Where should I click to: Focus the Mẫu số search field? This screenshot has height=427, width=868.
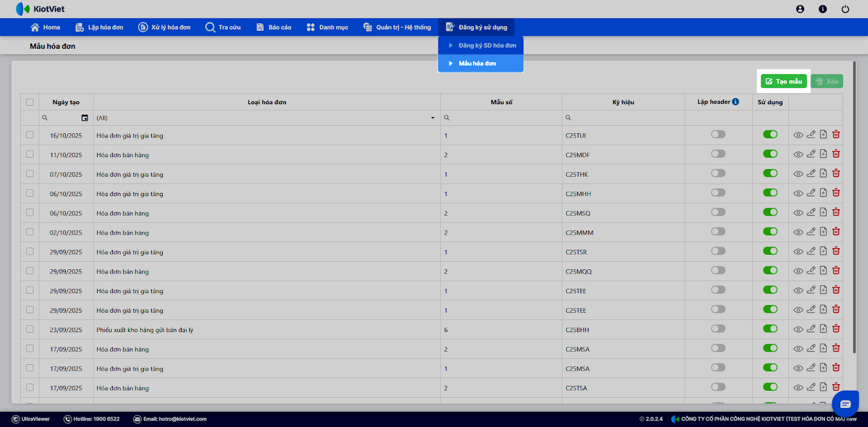pos(501,118)
